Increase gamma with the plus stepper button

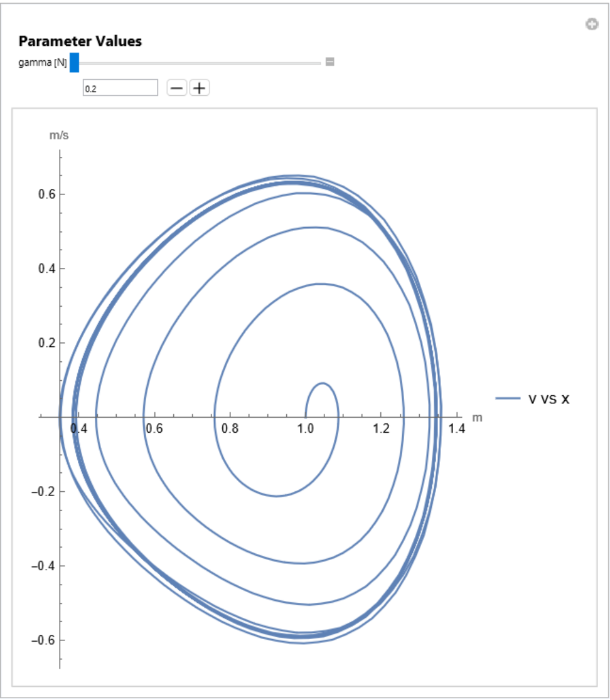coord(200,88)
